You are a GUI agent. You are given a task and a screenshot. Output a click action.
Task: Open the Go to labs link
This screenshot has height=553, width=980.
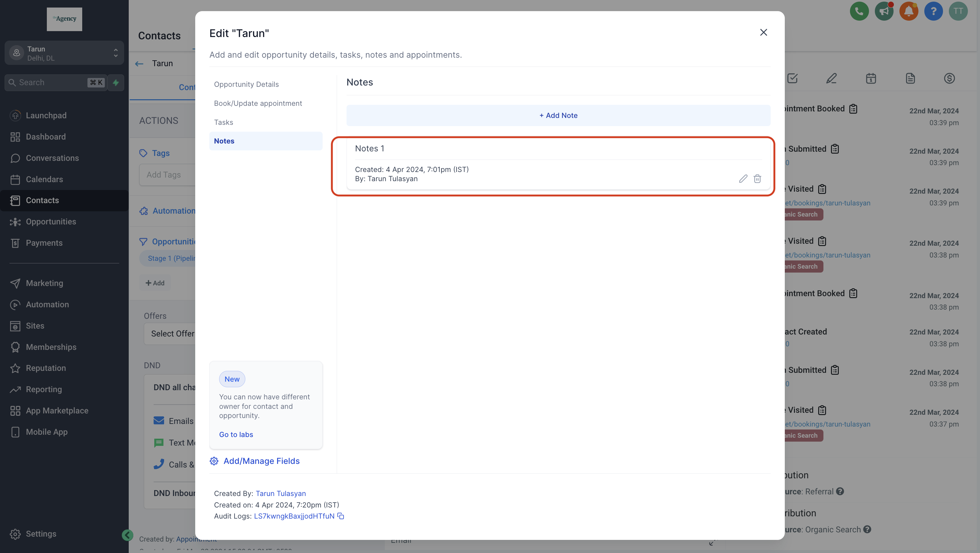[x=236, y=434]
